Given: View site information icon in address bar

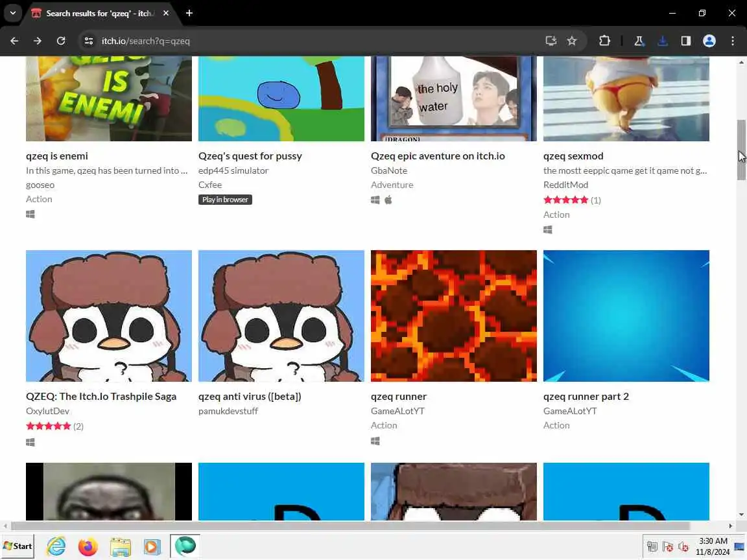Looking at the screenshot, I should [89, 41].
